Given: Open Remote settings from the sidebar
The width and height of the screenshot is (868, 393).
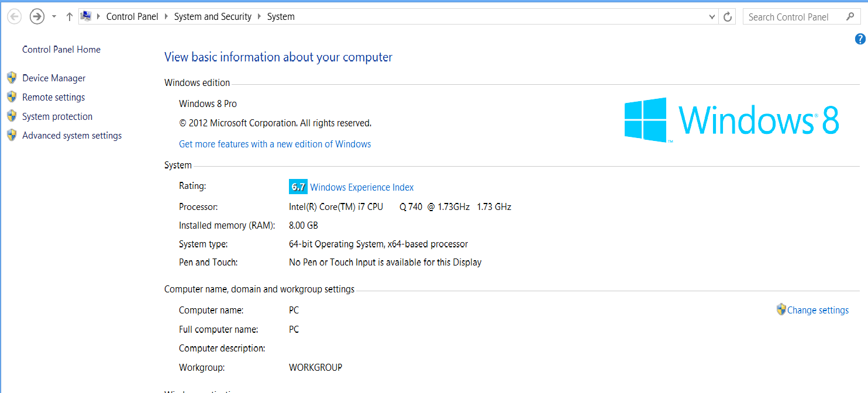Looking at the screenshot, I should click(53, 97).
